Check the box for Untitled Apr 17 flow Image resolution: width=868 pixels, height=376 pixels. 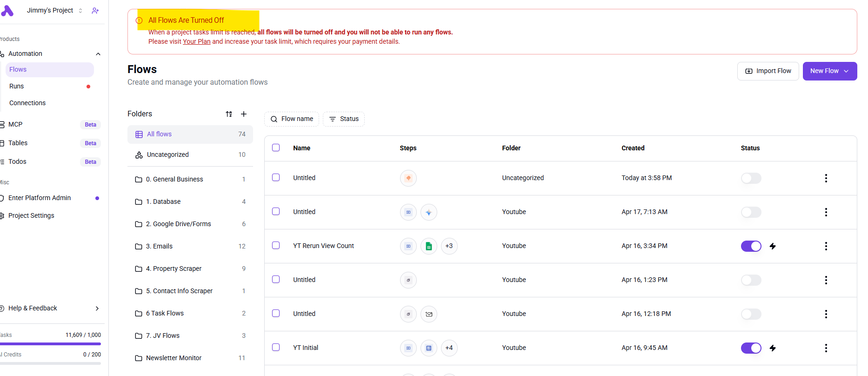[276, 211]
